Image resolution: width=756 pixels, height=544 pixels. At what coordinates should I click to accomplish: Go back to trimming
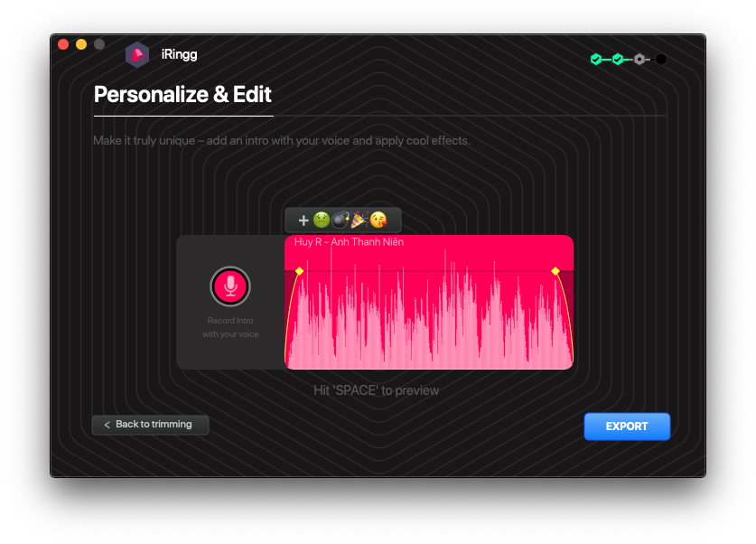[x=150, y=425]
